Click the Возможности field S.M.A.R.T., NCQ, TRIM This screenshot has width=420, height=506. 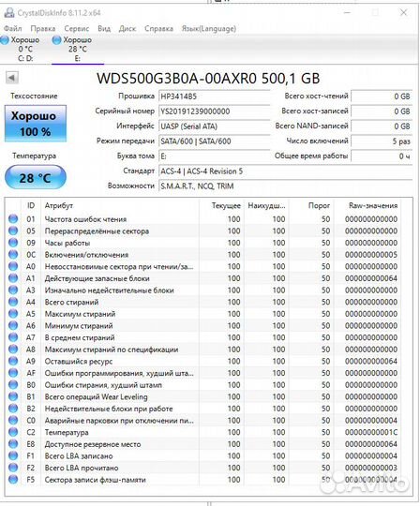pos(285,186)
